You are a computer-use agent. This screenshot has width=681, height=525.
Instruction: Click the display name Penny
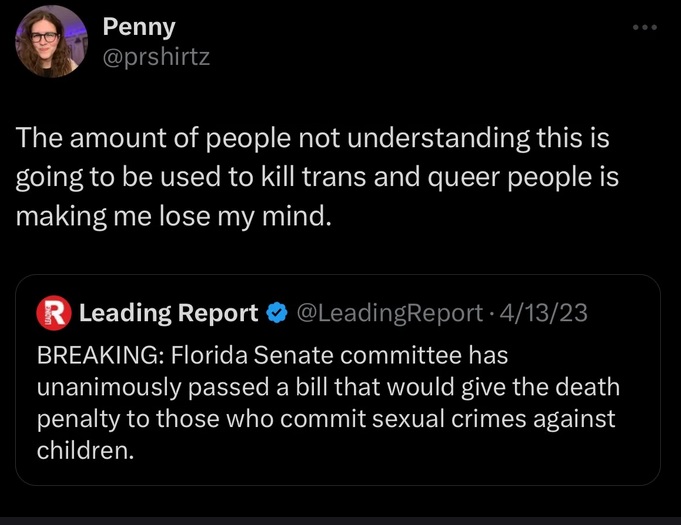(139, 27)
